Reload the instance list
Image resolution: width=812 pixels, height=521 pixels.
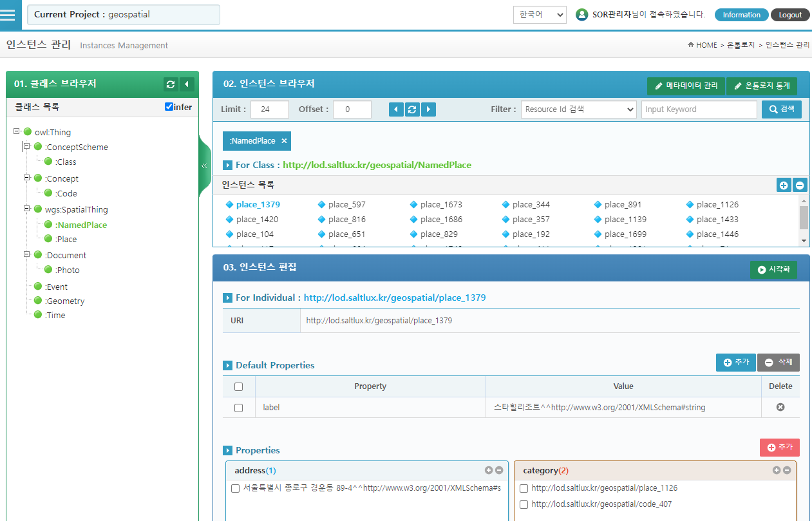412,109
